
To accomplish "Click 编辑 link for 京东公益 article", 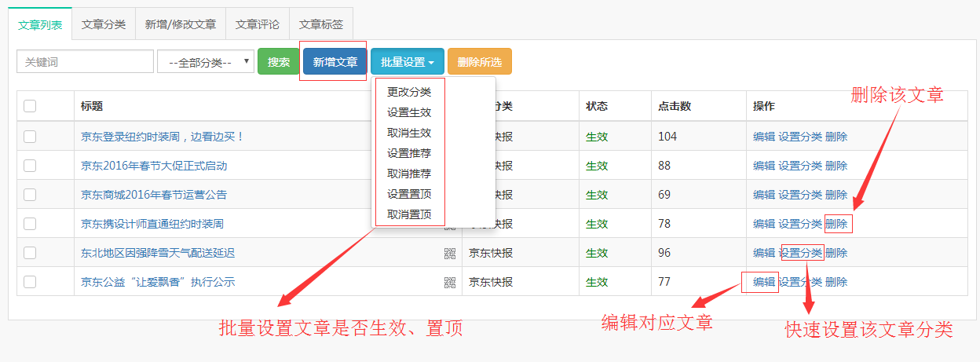I will (x=763, y=282).
